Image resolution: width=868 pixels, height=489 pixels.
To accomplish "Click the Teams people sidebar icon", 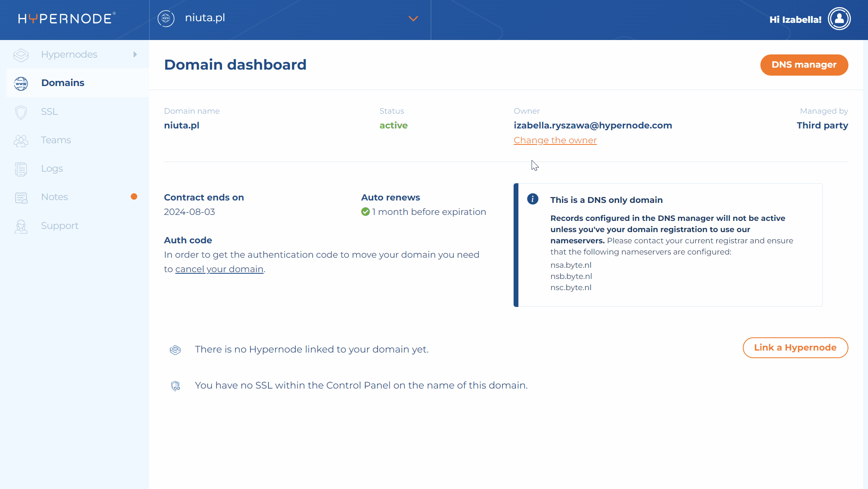I will pyautogui.click(x=21, y=140).
